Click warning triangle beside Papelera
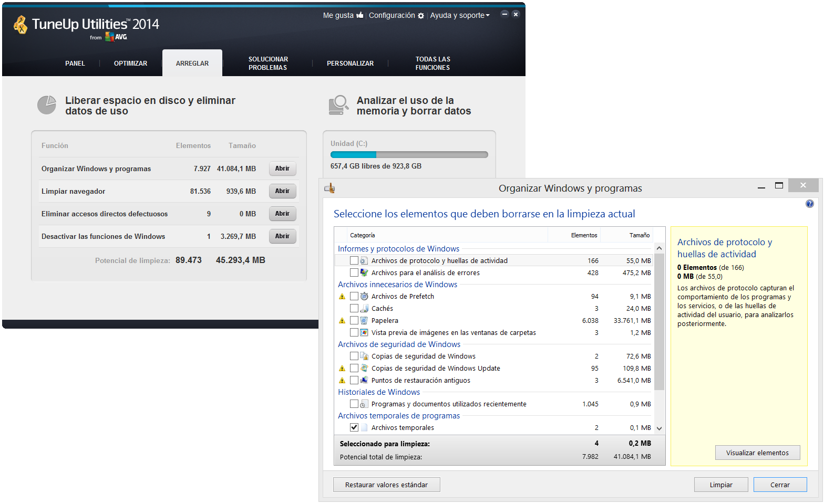 pos(342,321)
